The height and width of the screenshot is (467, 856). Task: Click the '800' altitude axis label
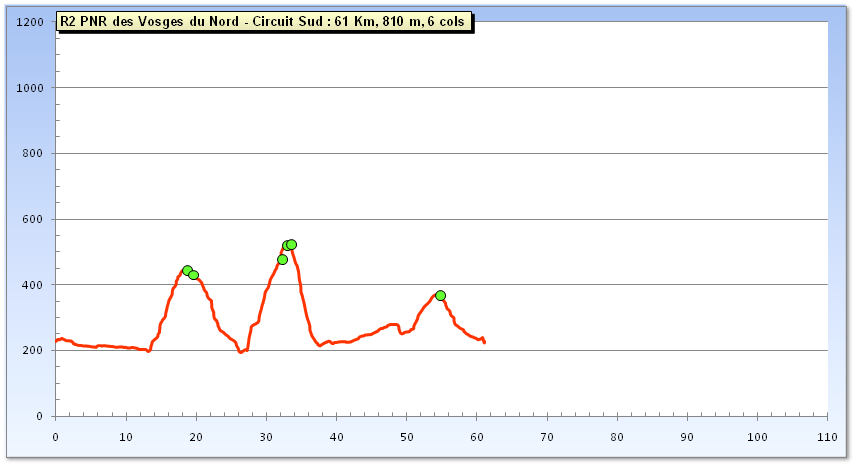tap(33, 153)
